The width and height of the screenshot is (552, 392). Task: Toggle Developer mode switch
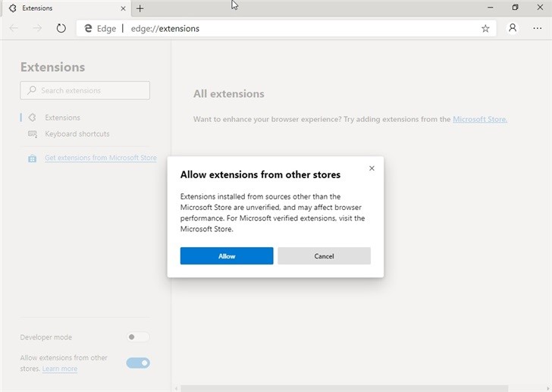tap(137, 337)
